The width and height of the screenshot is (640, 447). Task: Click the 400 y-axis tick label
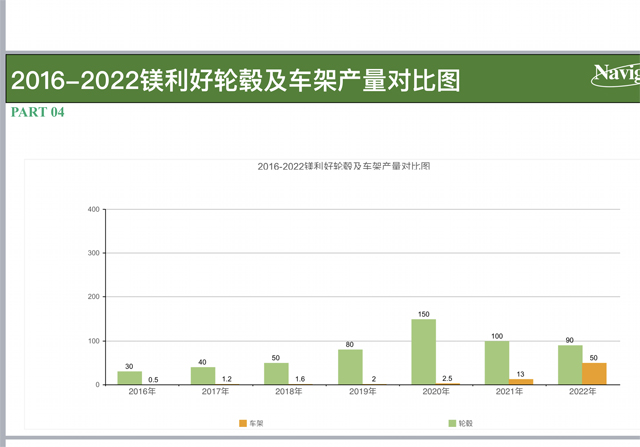93,210
